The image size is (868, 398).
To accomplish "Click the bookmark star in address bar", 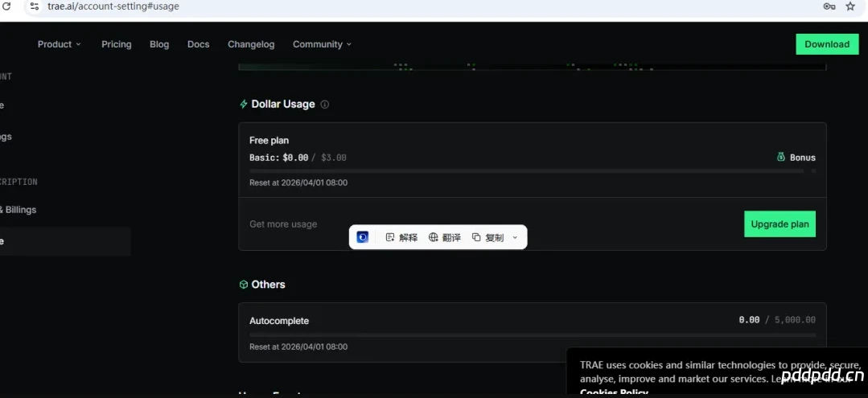I will (850, 6).
